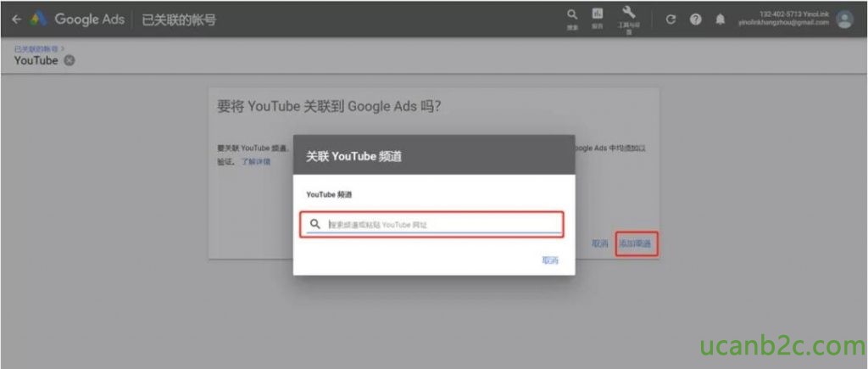This screenshot has height=369, width=868.
Task: Click the YouTube page title
Action: coord(36,60)
